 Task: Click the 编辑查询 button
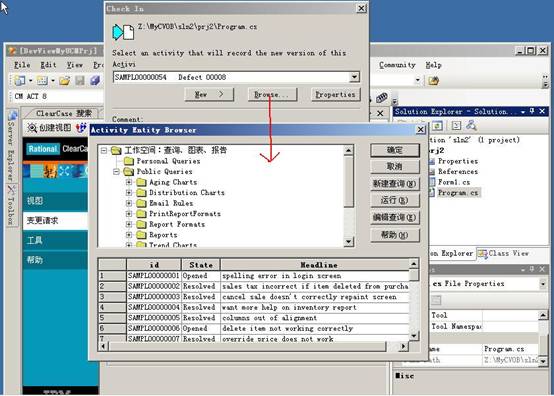395,218
